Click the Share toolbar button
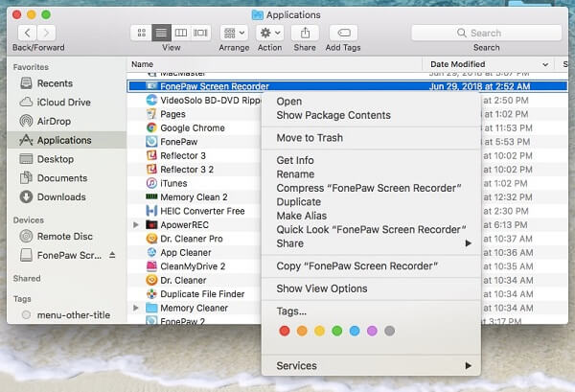575x392 pixels. pos(305,33)
